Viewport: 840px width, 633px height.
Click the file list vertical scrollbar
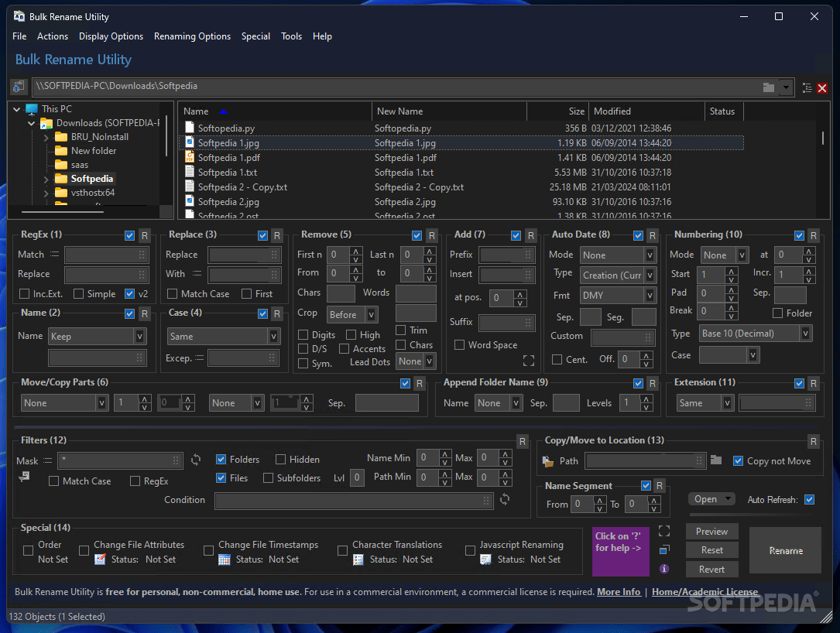(821, 139)
